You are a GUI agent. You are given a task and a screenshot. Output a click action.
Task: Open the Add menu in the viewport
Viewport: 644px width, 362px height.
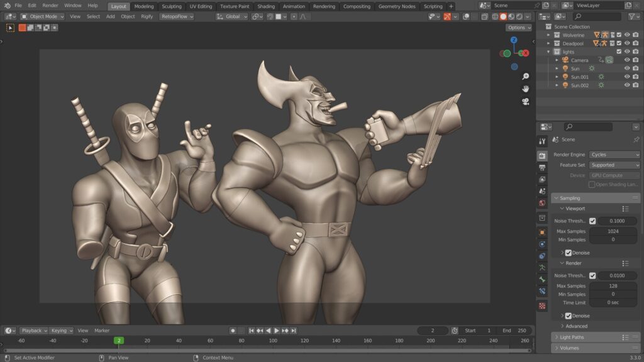(111, 17)
